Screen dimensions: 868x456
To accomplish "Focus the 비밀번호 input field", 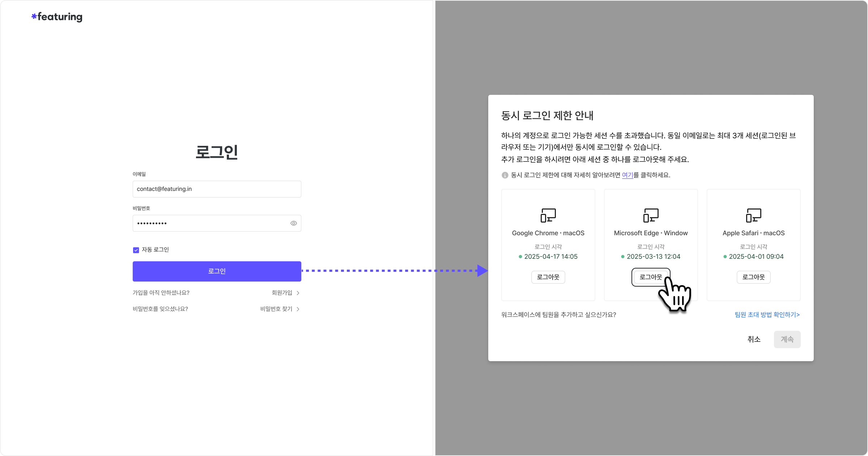I will pos(210,223).
